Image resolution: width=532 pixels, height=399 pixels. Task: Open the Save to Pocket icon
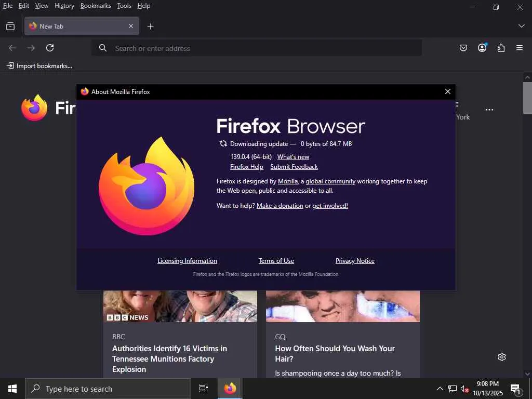pyautogui.click(x=463, y=48)
